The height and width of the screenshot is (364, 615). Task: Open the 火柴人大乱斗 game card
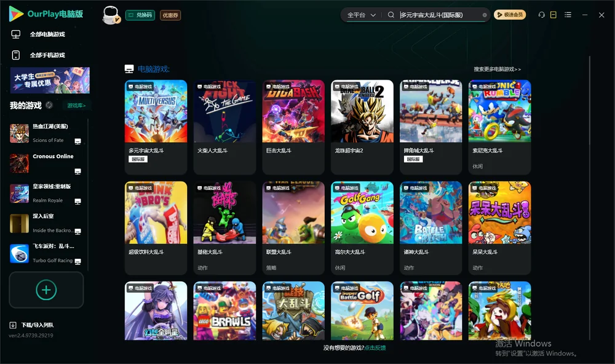click(224, 127)
